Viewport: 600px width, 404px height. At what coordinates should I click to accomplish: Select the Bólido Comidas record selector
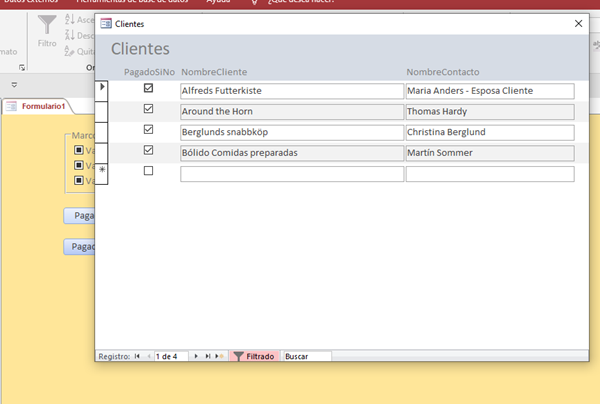[101, 153]
